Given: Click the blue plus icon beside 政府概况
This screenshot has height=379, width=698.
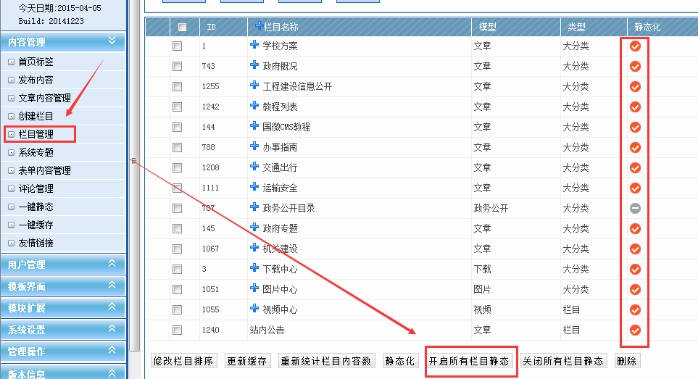Looking at the screenshot, I should (x=254, y=65).
